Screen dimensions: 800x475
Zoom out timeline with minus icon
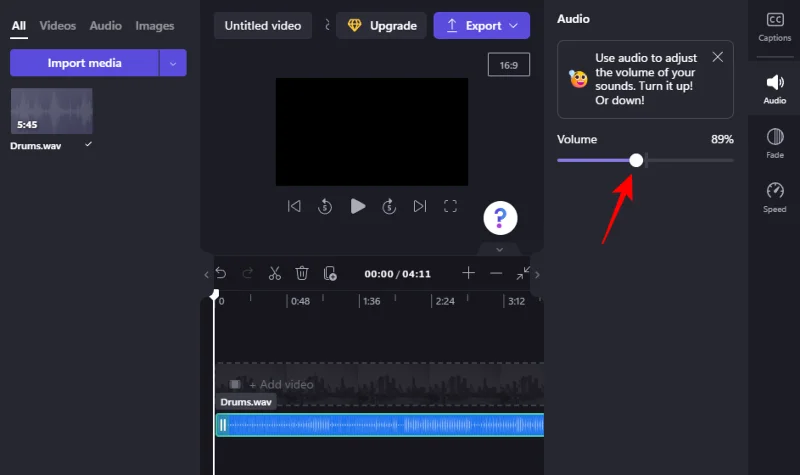pyautogui.click(x=496, y=273)
